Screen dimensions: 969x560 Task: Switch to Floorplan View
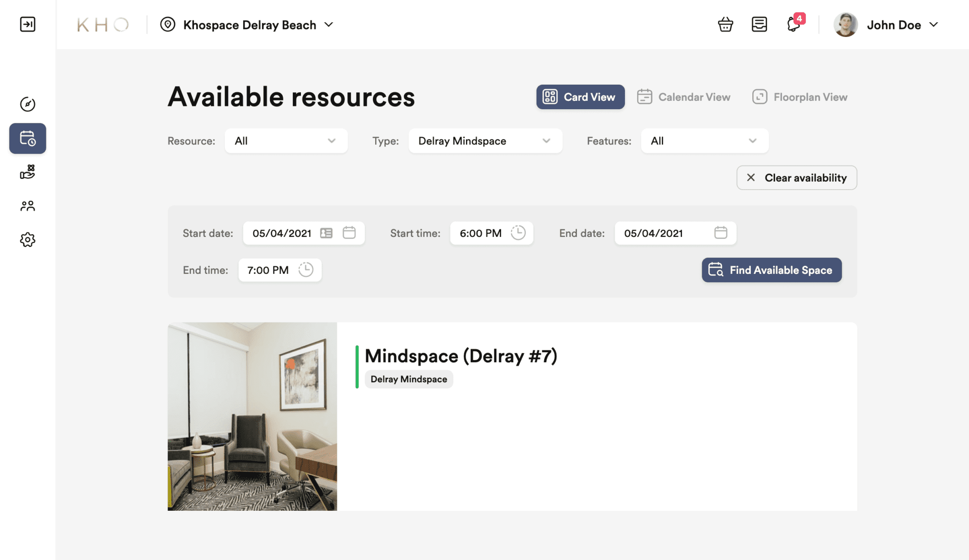coord(800,97)
